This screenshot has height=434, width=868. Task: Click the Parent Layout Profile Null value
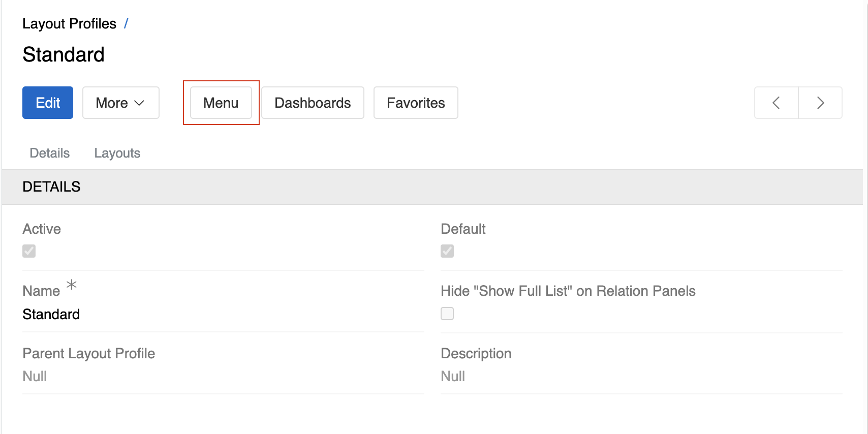34,376
